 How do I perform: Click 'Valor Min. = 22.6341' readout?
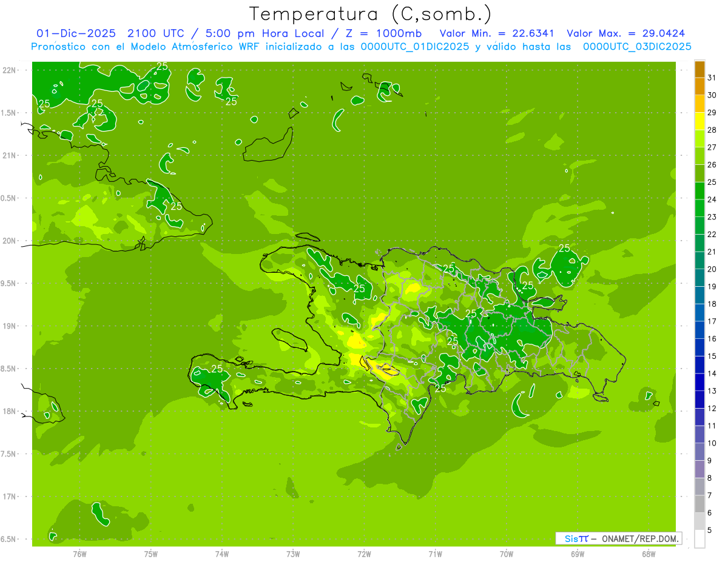497,33
